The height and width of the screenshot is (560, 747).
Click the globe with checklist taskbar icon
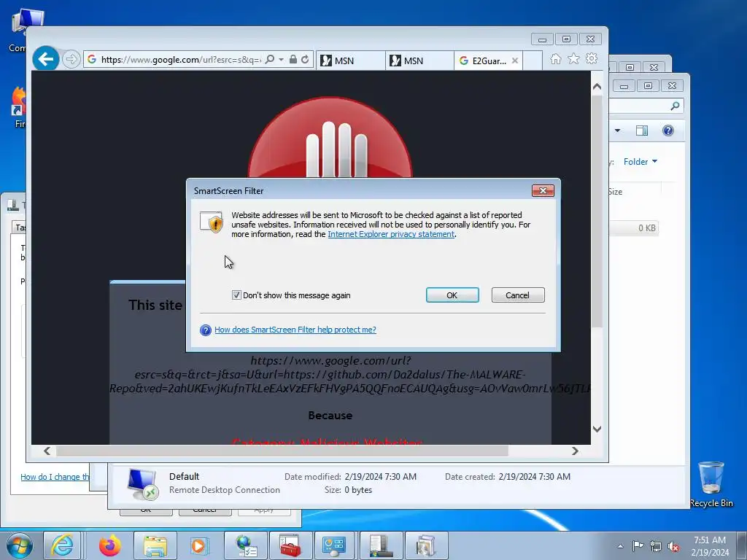(247, 545)
